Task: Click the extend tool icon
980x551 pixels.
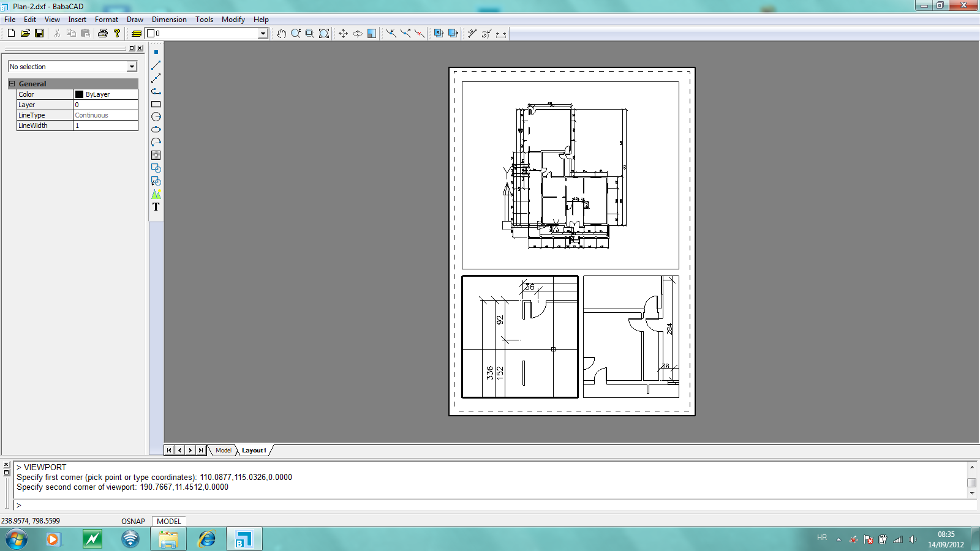Action: [x=405, y=33]
